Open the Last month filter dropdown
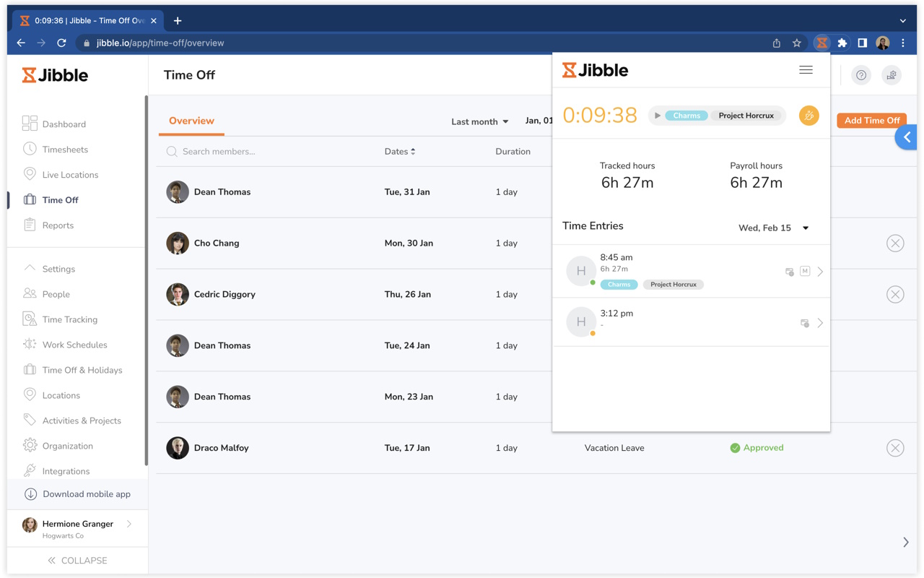The image size is (924, 578). point(479,121)
